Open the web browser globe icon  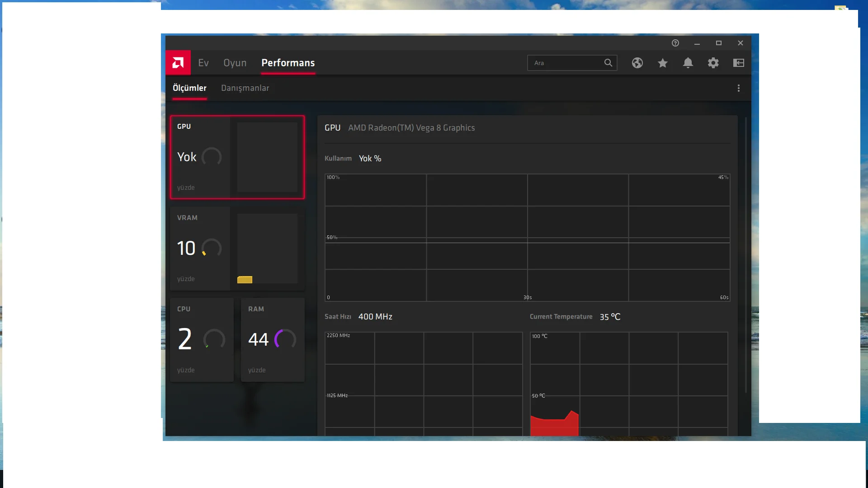(637, 63)
